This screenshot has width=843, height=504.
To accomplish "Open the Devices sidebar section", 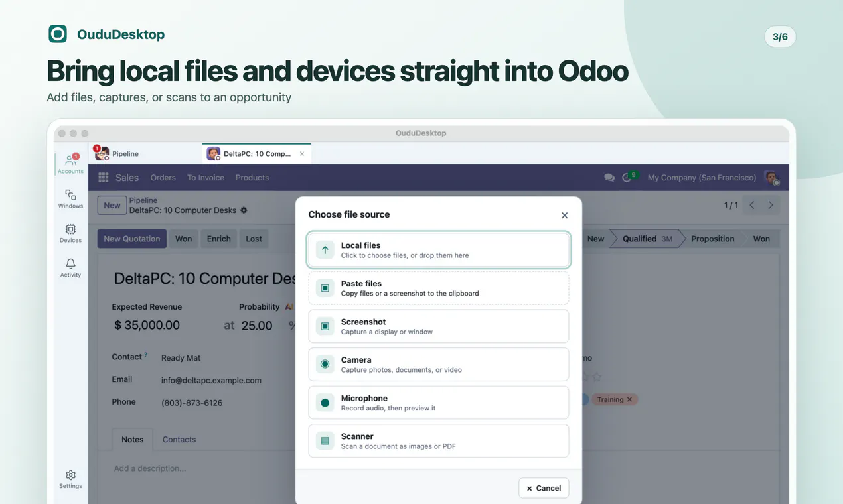I will [x=70, y=233].
